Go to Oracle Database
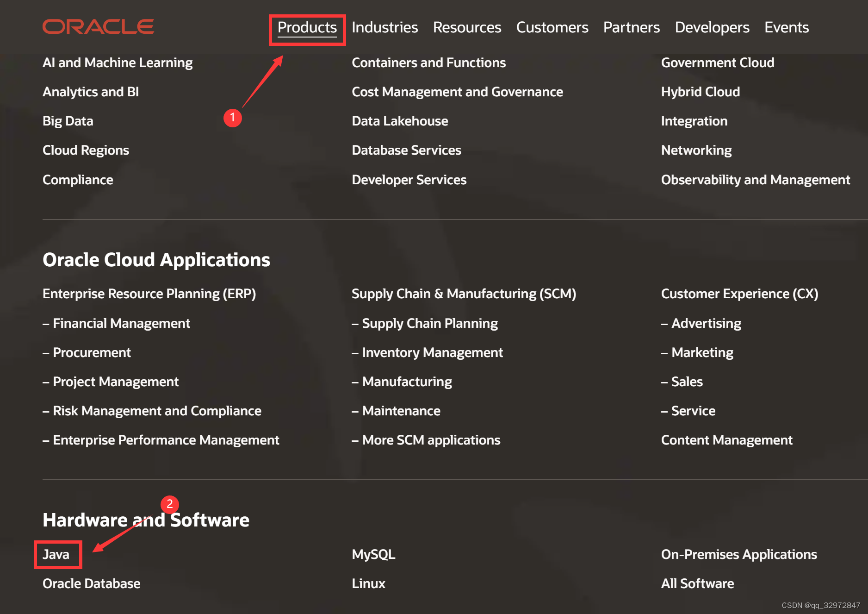Image resolution: width=868 pixels, height=614 pixels. [92, 583]
